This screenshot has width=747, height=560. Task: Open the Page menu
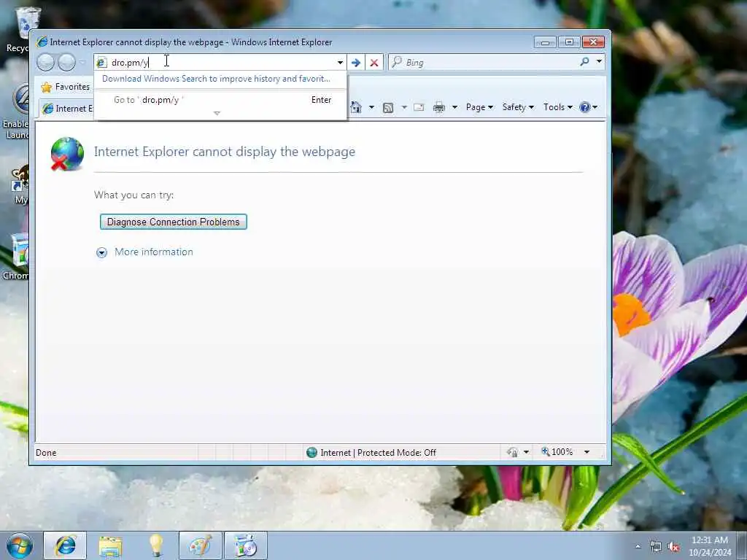pos(479,107)
